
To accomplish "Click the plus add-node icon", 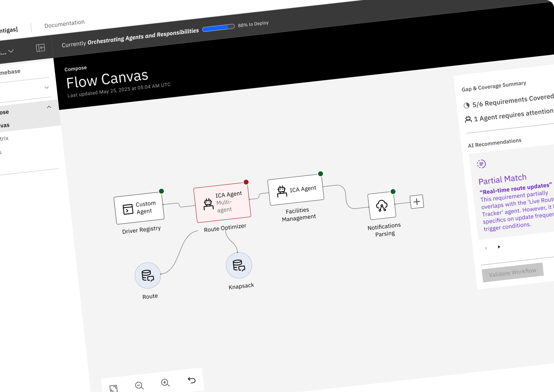I will (417, 202).
